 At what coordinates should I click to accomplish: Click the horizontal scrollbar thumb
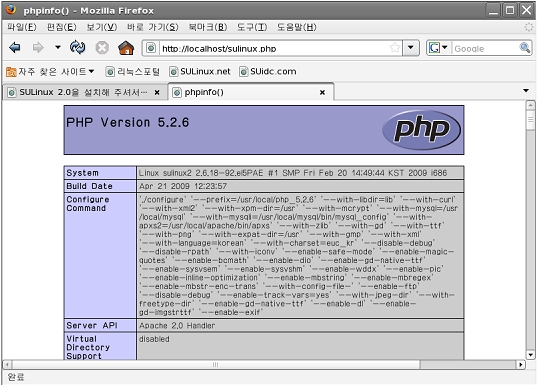click(216, 364)
